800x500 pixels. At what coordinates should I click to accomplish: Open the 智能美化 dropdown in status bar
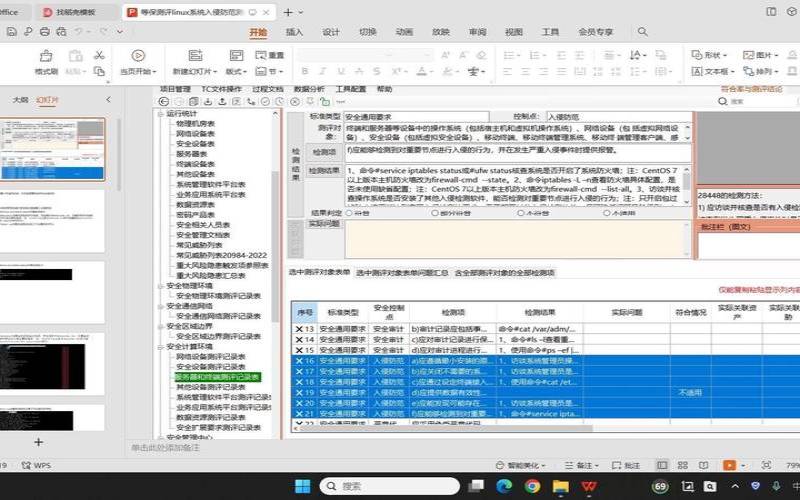[x=520, y=465]
